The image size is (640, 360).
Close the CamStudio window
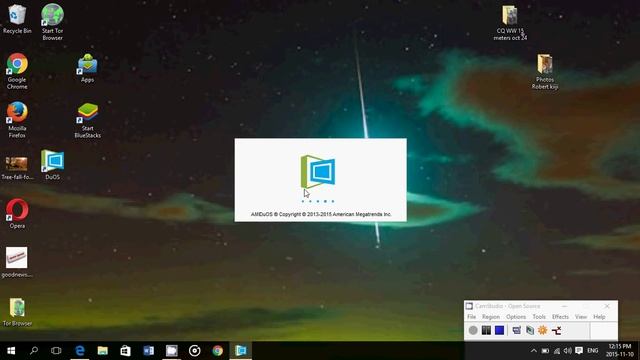607,306
